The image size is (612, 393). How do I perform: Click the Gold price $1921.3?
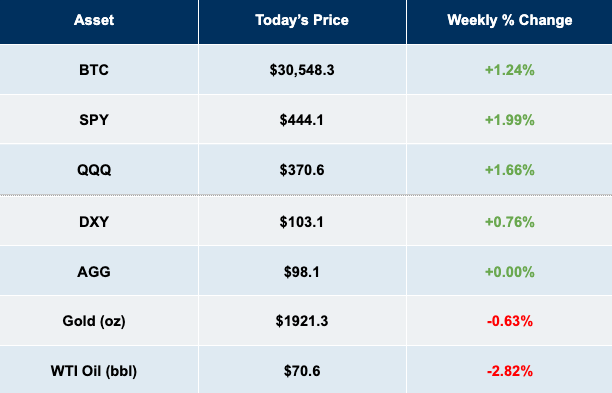[302, 321]
